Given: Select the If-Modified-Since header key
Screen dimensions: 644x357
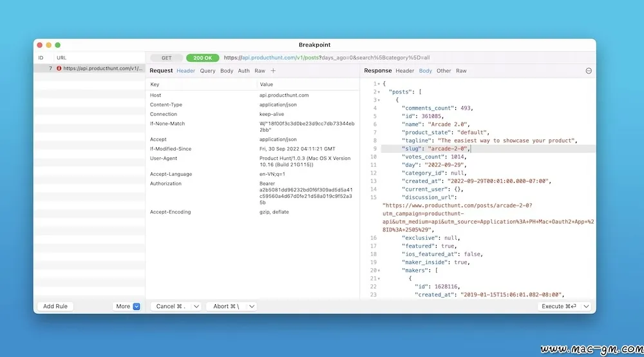Looking at the screenshot, I should [171, 149].
